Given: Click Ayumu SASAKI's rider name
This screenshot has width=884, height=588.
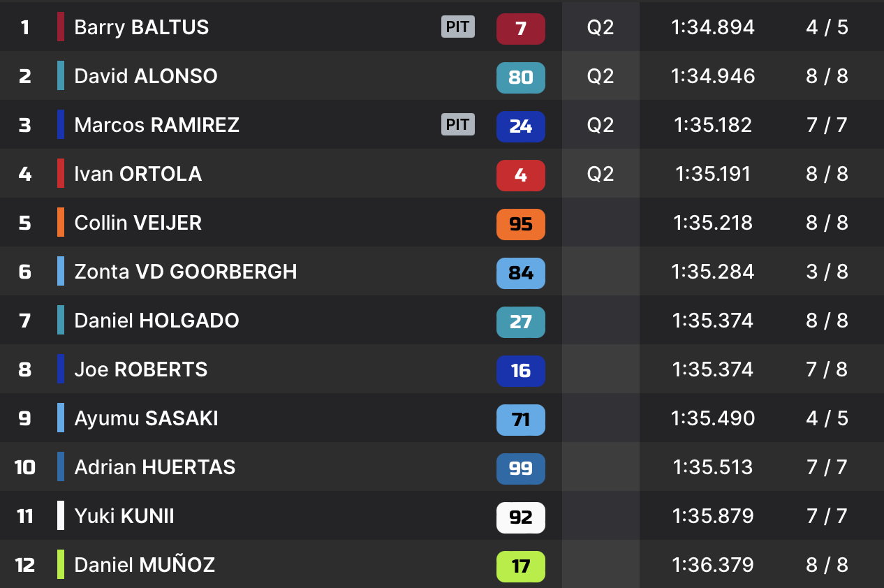Looking at the screenshot, I should 146,418.
